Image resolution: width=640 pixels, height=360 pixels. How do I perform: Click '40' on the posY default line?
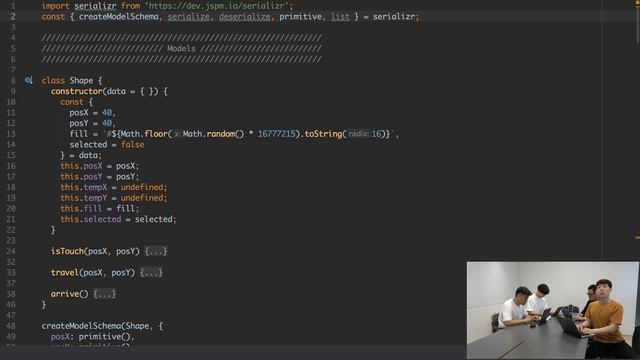tap(107, 123)
